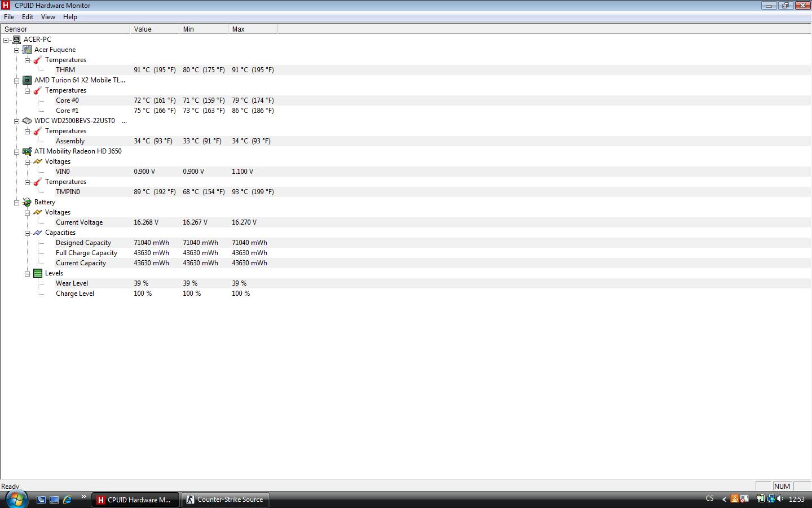Click the red CPUID icon in title bar
Viewport: 812px width, 508px height.
6,5
